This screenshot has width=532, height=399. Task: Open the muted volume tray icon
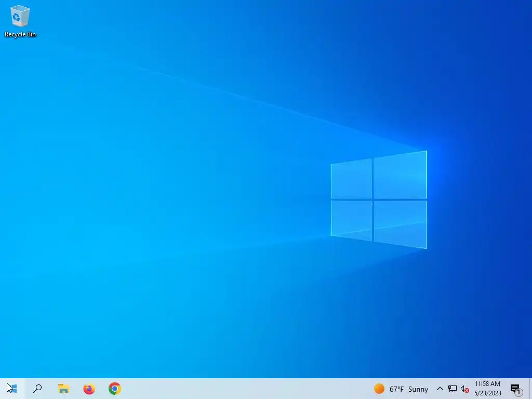tap(465, 389)
